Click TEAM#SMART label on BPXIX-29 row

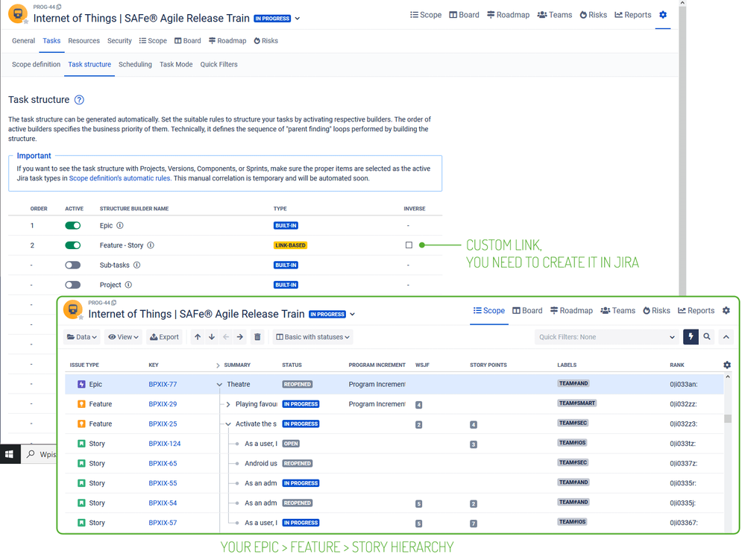coord(576,403)
